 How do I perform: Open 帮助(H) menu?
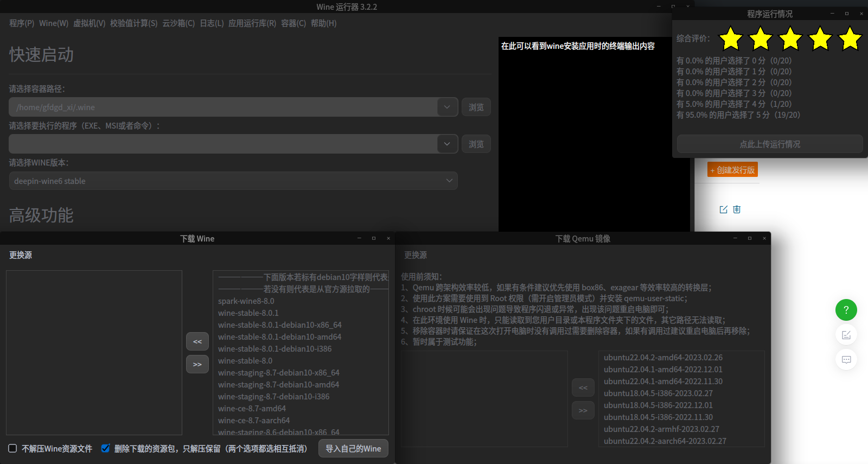(x=324, y=23)
